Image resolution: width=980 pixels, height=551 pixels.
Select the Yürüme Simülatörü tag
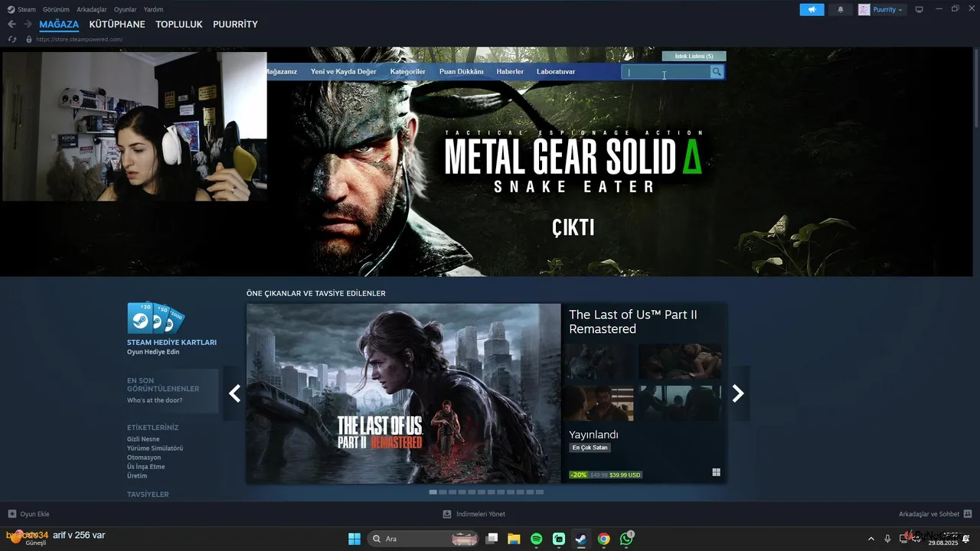tap(155, 448)
